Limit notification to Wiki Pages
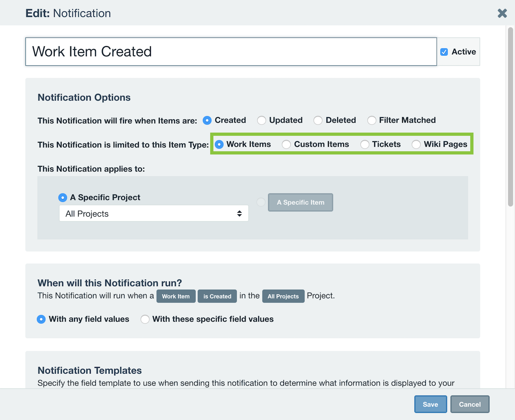Viewport: 515px width, 420px height. point(416,145)
